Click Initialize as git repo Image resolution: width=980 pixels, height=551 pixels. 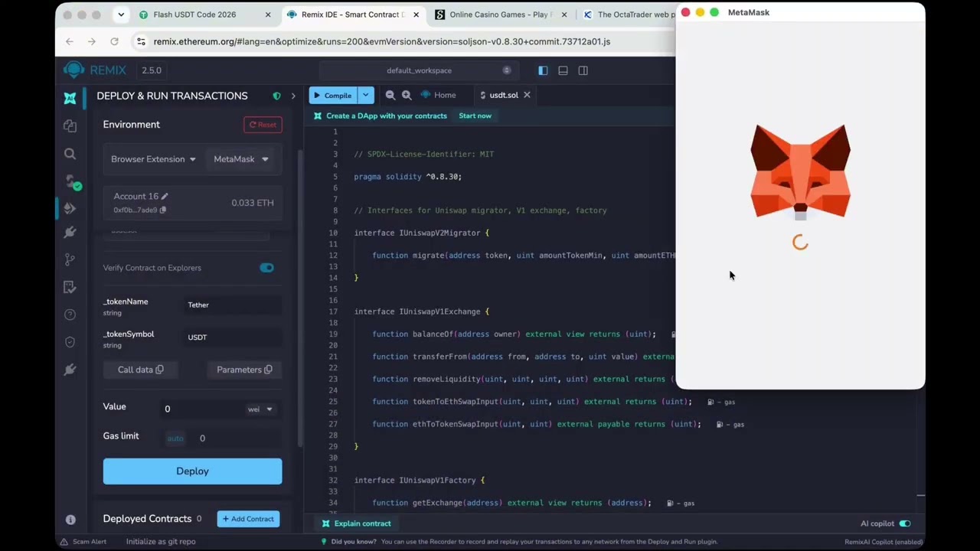[161, 542]
